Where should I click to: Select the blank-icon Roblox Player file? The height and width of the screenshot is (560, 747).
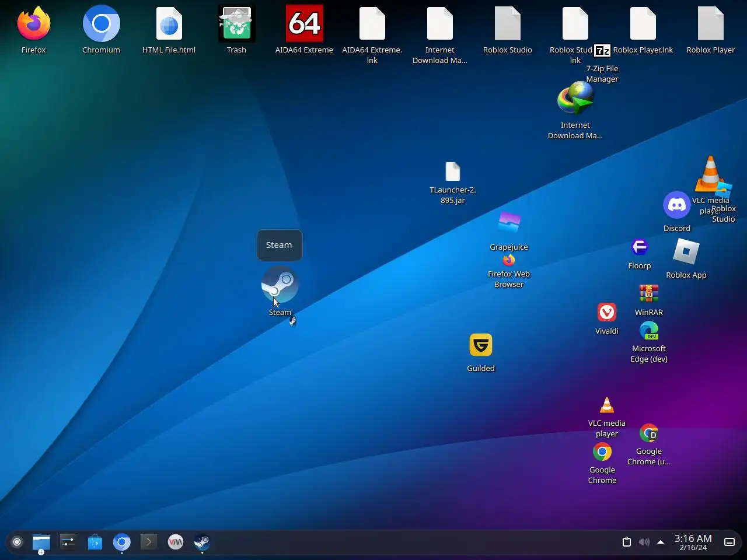click(x=711, y=24)
